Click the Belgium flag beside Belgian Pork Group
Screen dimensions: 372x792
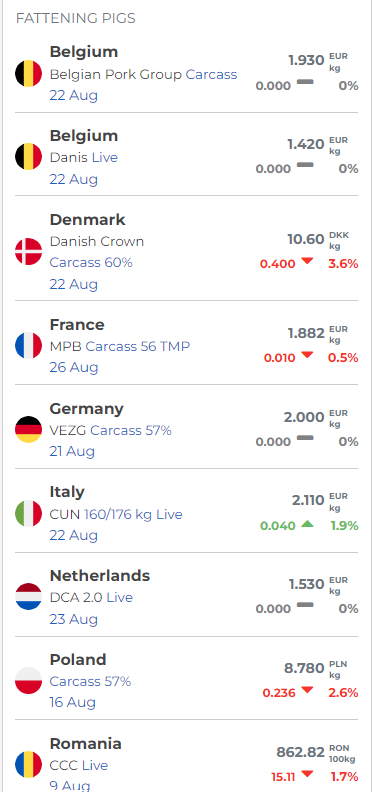pyautogui.click(x=28, y=74)
